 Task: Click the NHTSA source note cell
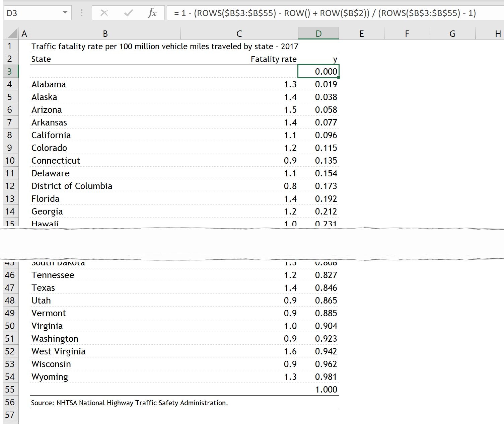pyautogui.click(x=129, y=403)
